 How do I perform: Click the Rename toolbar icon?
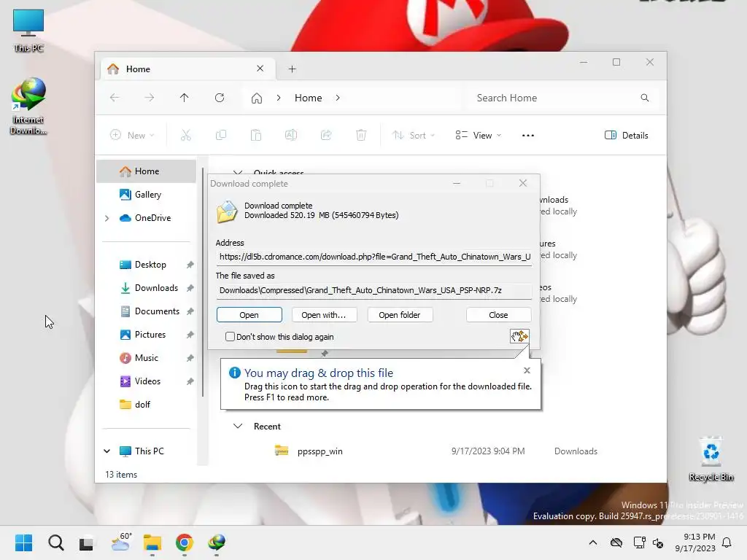(291, 135)
